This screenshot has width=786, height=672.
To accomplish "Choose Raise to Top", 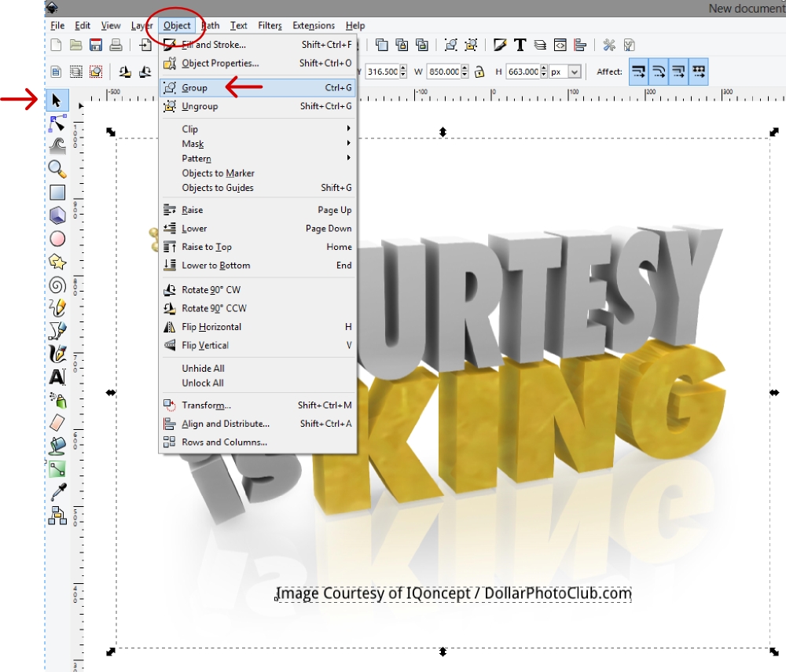I will (258, 247).
